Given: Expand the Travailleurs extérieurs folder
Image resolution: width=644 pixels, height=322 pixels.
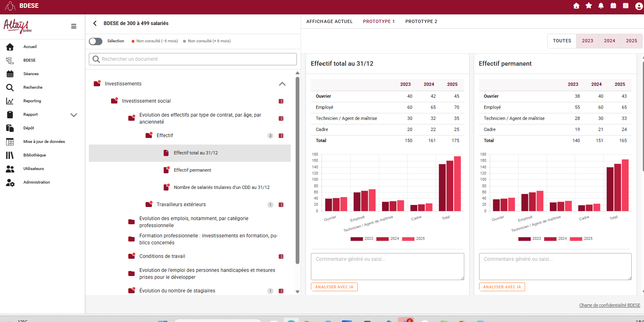Looking at the screenshot, I should (x=181, y=205).
